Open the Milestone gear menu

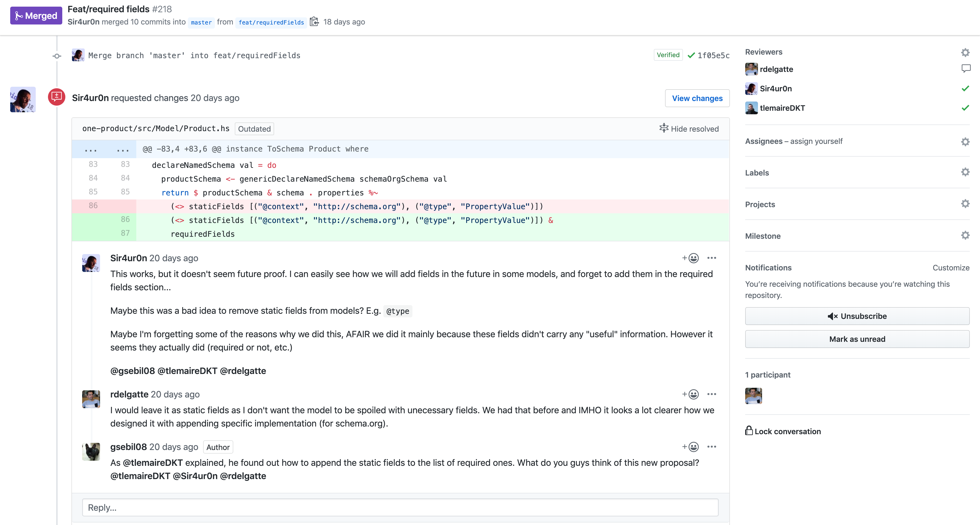point(965,235)
